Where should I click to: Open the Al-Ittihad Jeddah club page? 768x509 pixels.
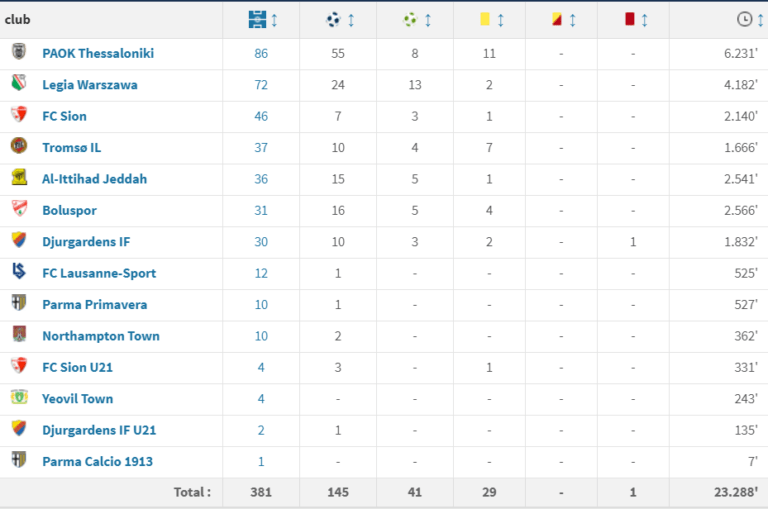(94, 179)
